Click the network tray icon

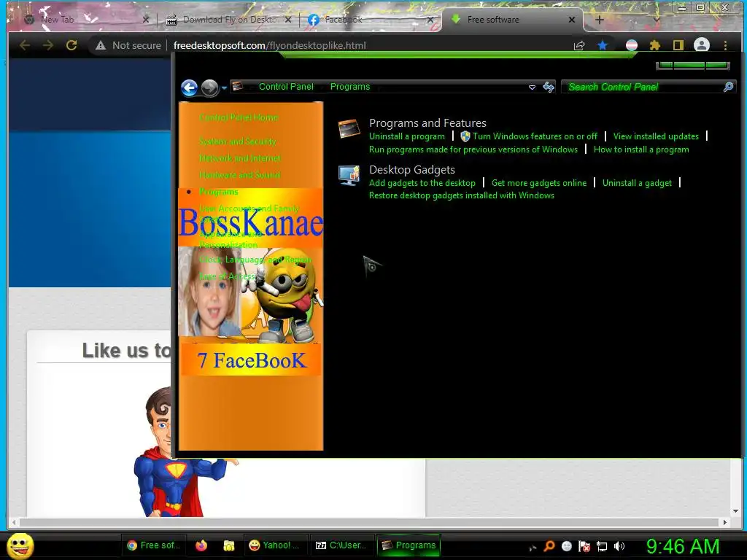coord(602,546)
